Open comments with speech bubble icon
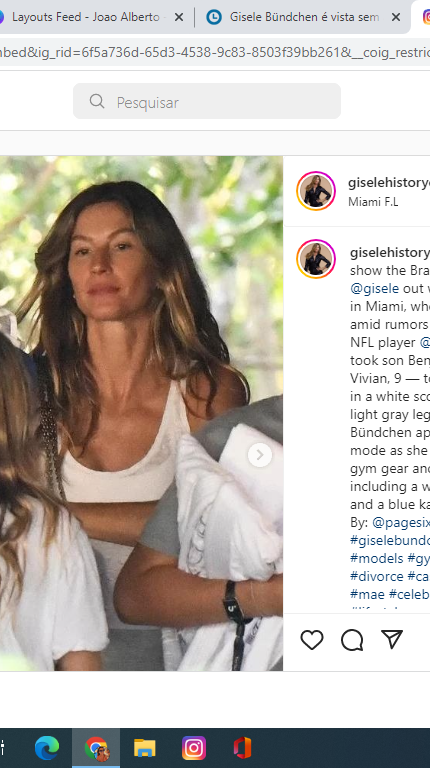Screen dimensions: 430x768 click(352, 640)
